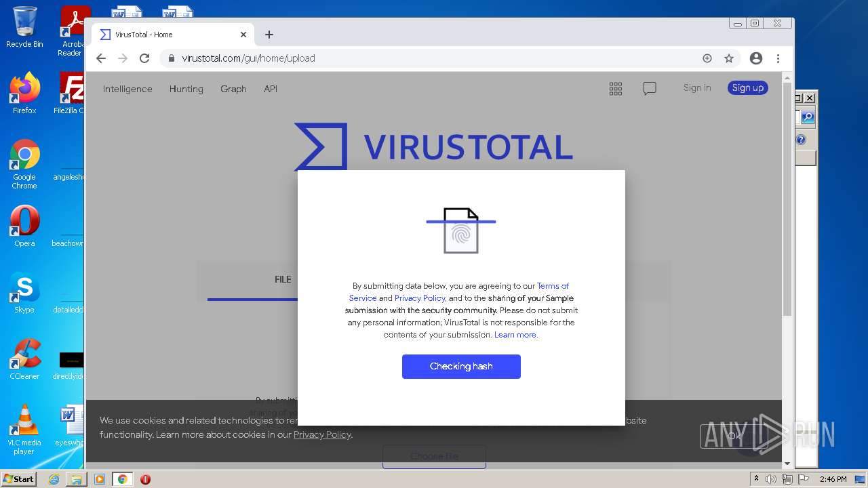Open FileZilla Client desktop shortcut
The height and width of the screenshot is (488, 868).
coord(70,94)
